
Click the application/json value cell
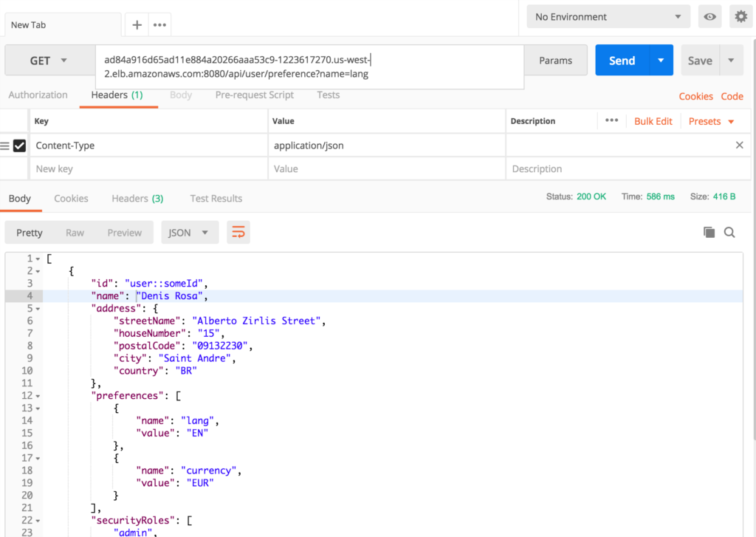click(x=387, y=146)
